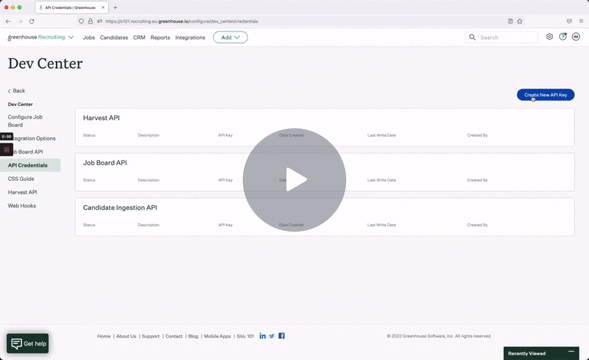The width and height of the screenshot is (589, 360).
Task: Open Web Hooks in sidebar
Action: 22,206
